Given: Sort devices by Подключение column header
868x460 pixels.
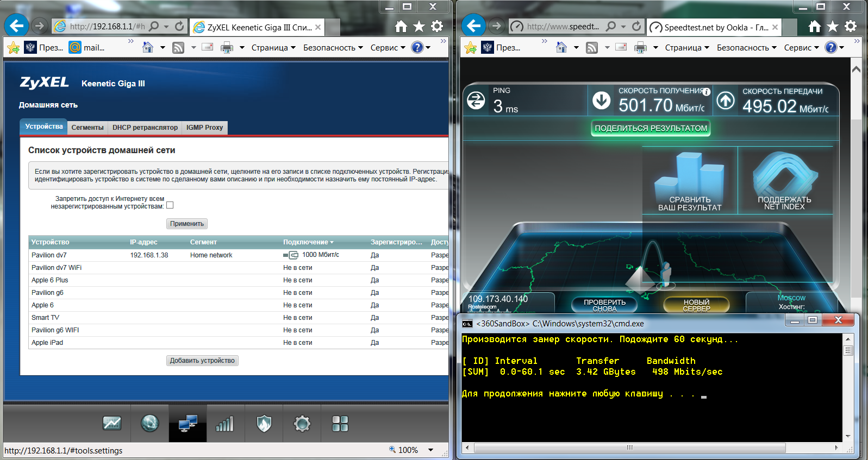Looking at the screenshot, I should [308, 242].
